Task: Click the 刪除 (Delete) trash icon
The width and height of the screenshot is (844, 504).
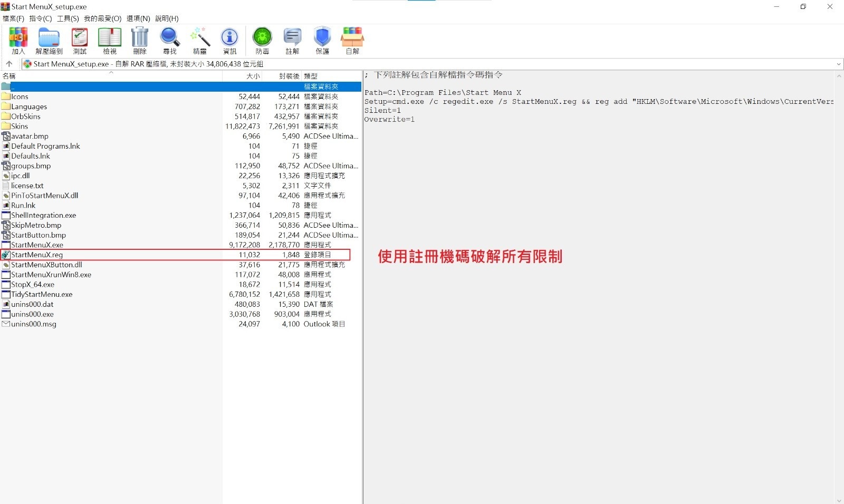Action: point(140,41)
